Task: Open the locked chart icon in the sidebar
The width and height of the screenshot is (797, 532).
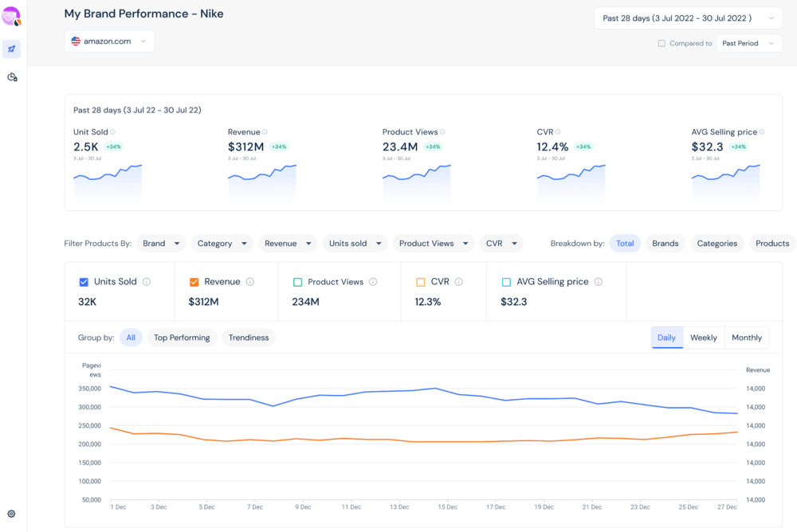Action: pos(12,77)
